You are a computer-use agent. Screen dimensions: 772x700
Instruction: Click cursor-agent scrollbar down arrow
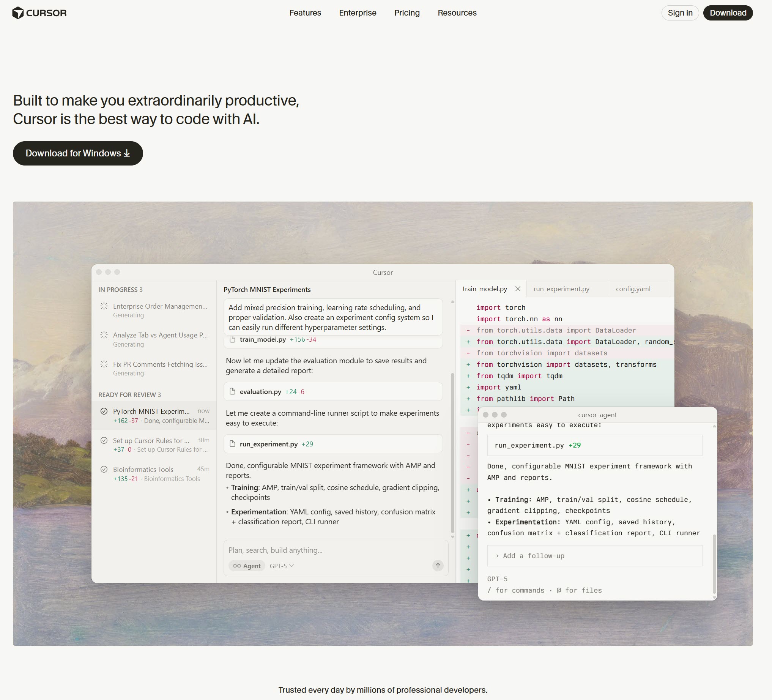pos(714,598)
